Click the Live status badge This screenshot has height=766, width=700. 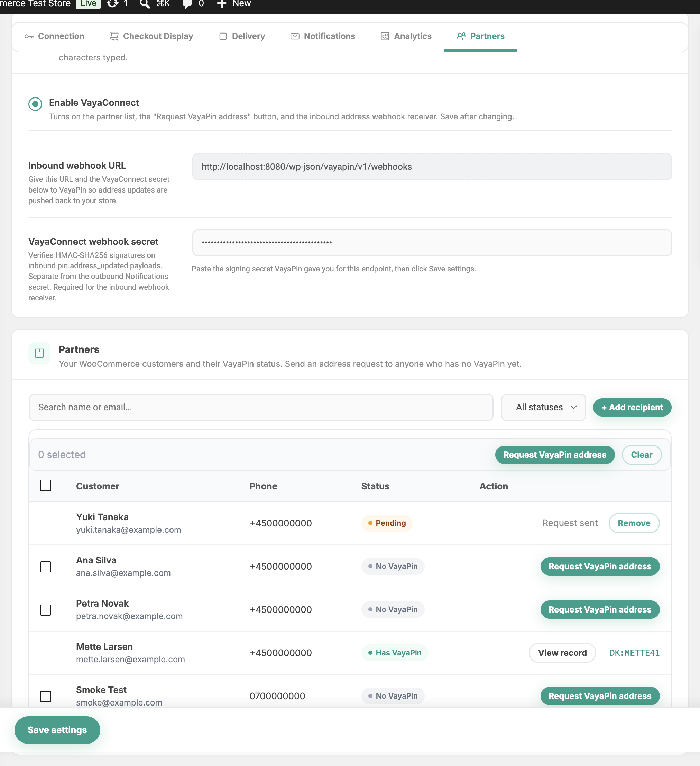tap(88, 4)
